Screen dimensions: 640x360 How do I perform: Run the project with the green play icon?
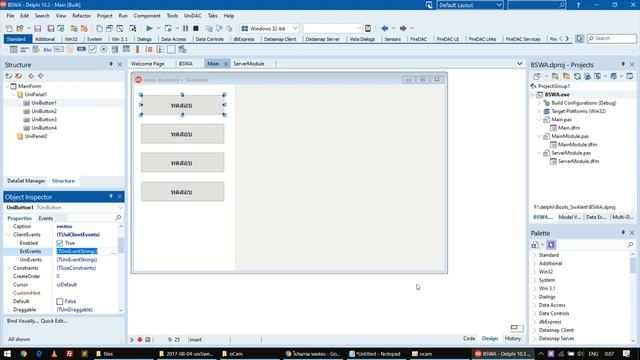pyautogui.click(x=149, y=28)
